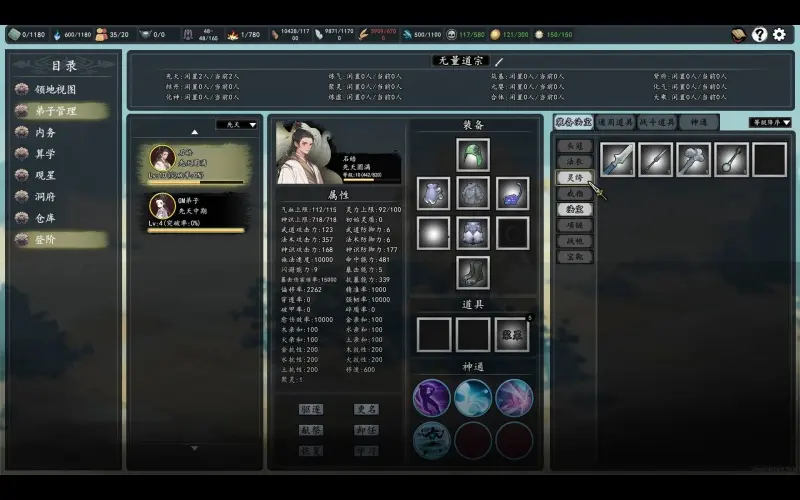
Task: Select the green helmet equipment slot
Action: [x=473, y=155]
